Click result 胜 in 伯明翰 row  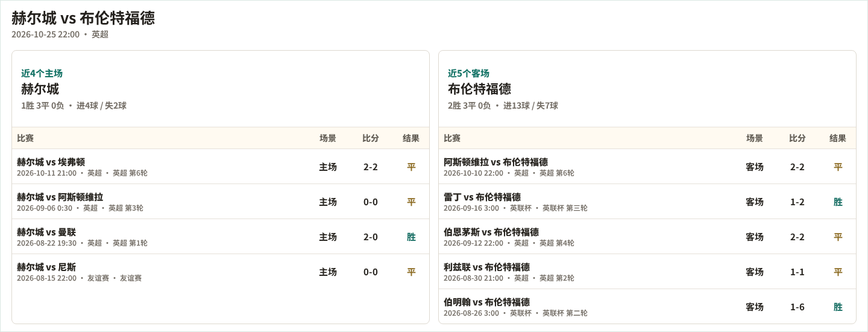click(x=838, y=307)
